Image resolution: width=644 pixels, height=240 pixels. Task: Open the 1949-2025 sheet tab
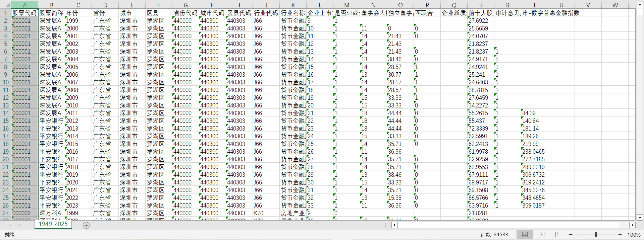[x=53, y=224]
